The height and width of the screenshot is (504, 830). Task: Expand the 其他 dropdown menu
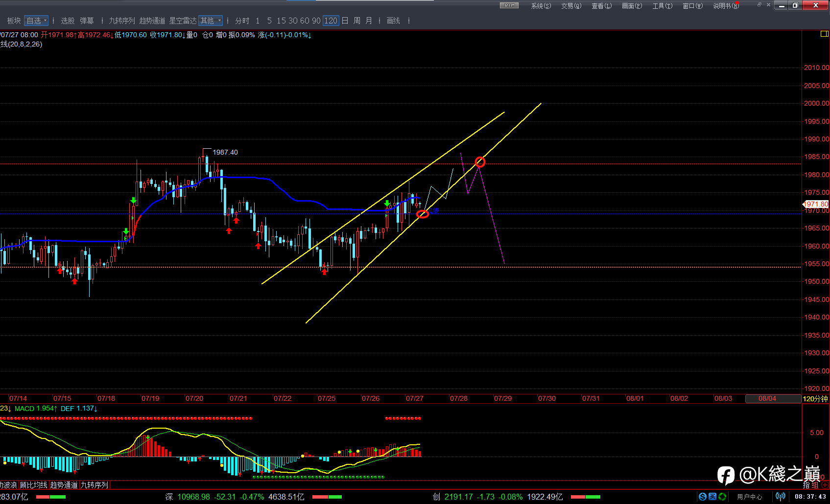(211, 21)
